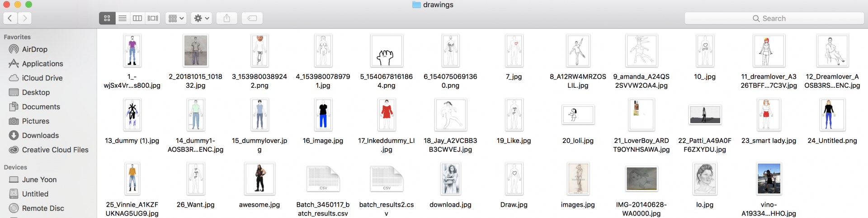This screenshot has width=868, height=218.
Task: Select the 13_dummy (1).jpg thumbnail
Action: tap(132, 115)
